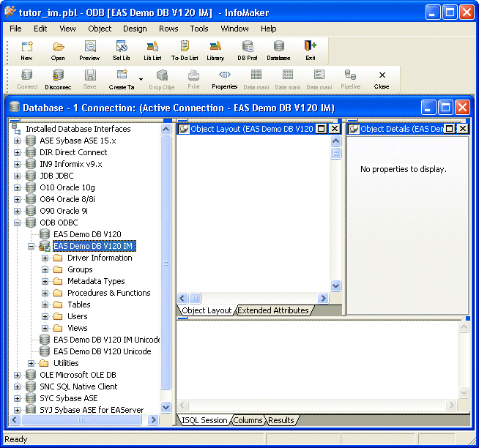Click the Save toolbar icon

coord(90,79)
